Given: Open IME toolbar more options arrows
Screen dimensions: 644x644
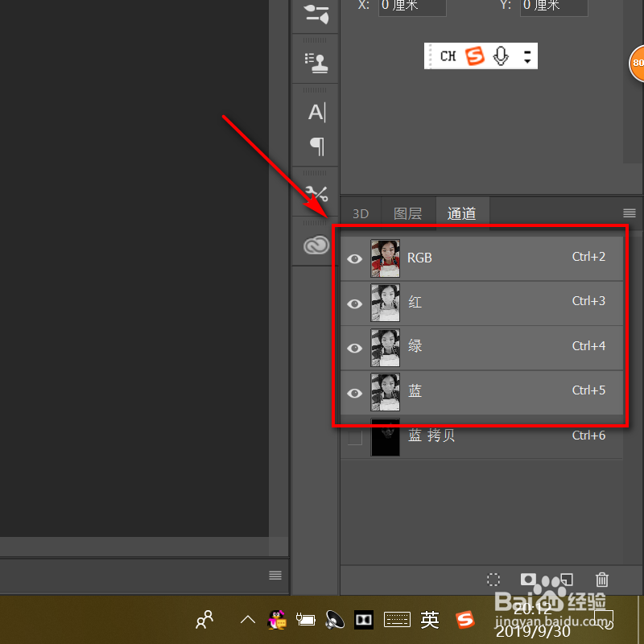Looking at the screenshot, I should (x=527, y=56).
